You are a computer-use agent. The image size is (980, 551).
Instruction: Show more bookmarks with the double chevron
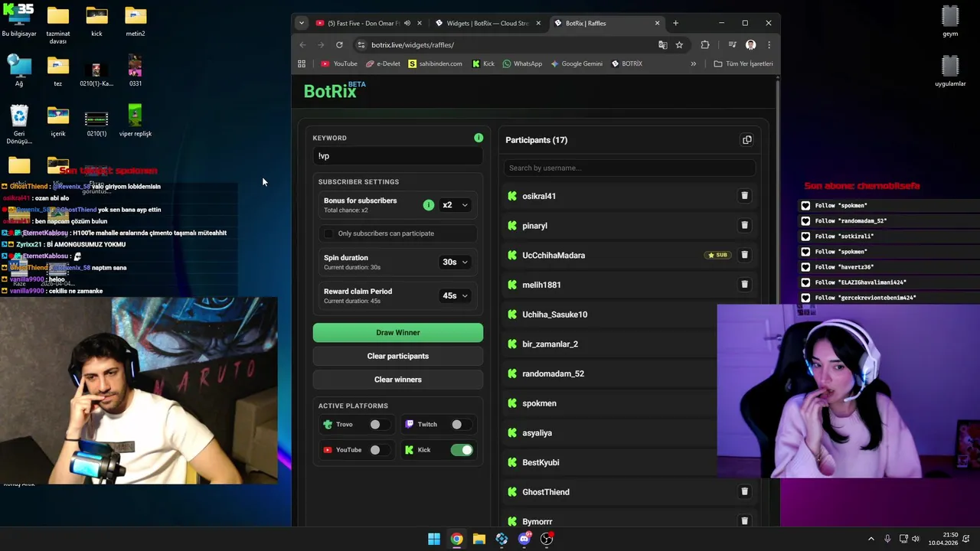click(694, 64)
